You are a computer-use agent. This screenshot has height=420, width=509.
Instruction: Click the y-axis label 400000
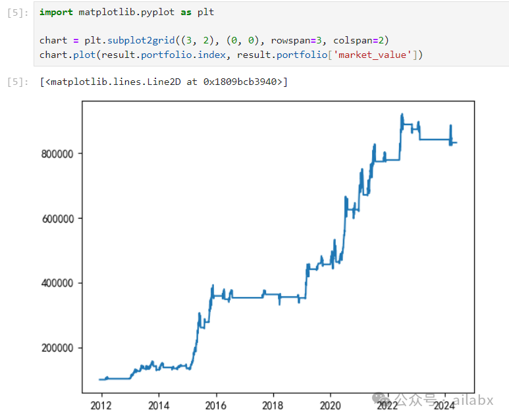coord(57,283)
